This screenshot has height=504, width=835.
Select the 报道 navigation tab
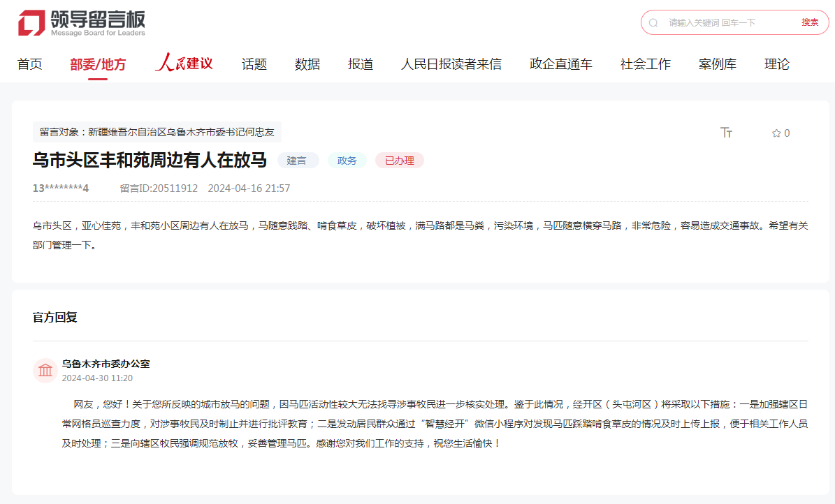[x=361, y=64]
